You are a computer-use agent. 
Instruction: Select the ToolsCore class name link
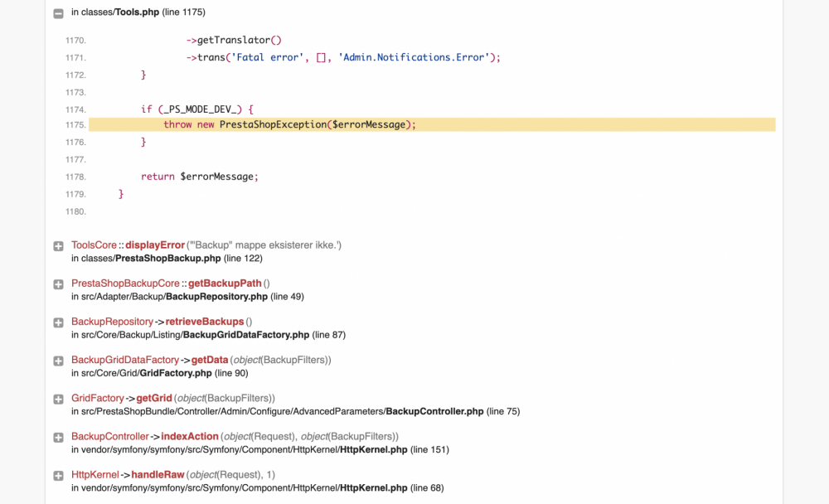[93, 245]
